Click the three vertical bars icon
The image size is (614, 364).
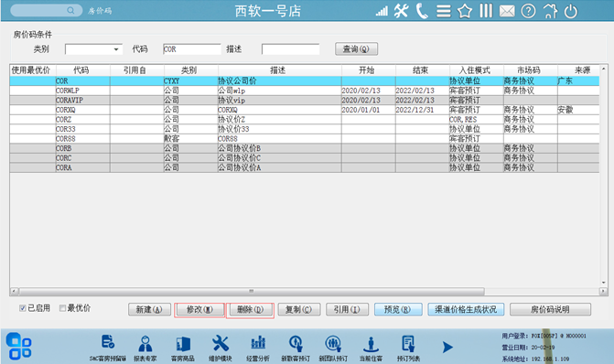pyautogui.click(x=486, y=11)
